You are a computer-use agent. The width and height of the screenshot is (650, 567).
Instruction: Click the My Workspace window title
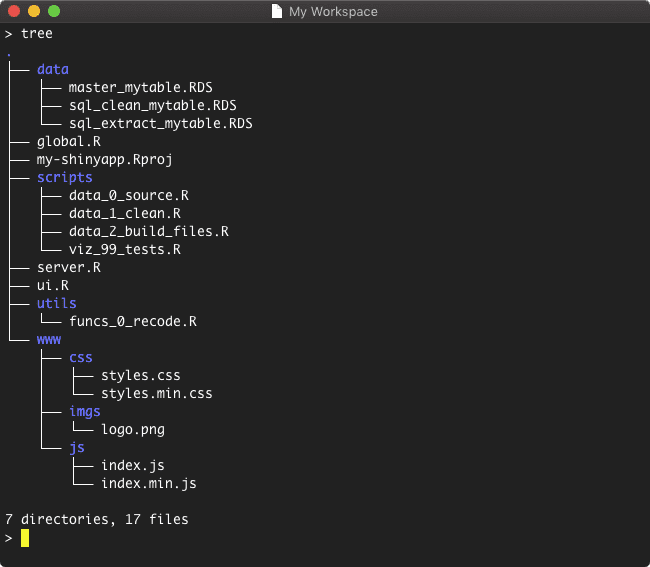pyautogui.click(x=333, y=12)
